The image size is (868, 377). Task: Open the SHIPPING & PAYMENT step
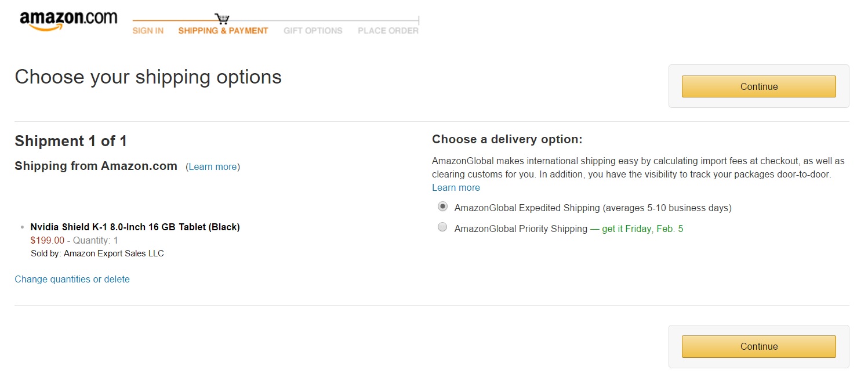pyautogui.click(x=223, y=31)
